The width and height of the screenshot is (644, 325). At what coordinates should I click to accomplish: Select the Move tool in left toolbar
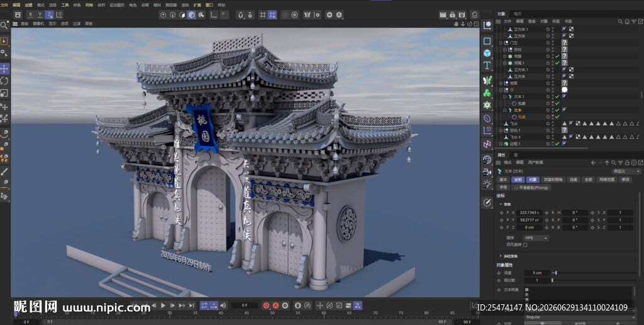pyautogui.click(x=4, y=69)
